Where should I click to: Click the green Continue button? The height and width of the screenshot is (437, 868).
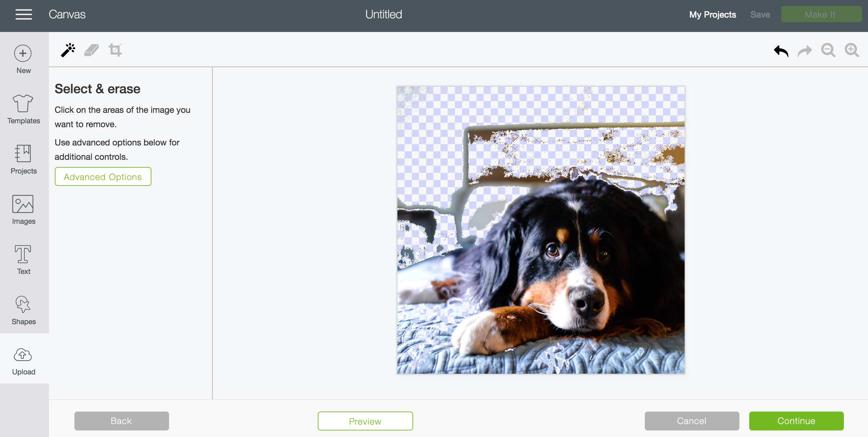796,421
